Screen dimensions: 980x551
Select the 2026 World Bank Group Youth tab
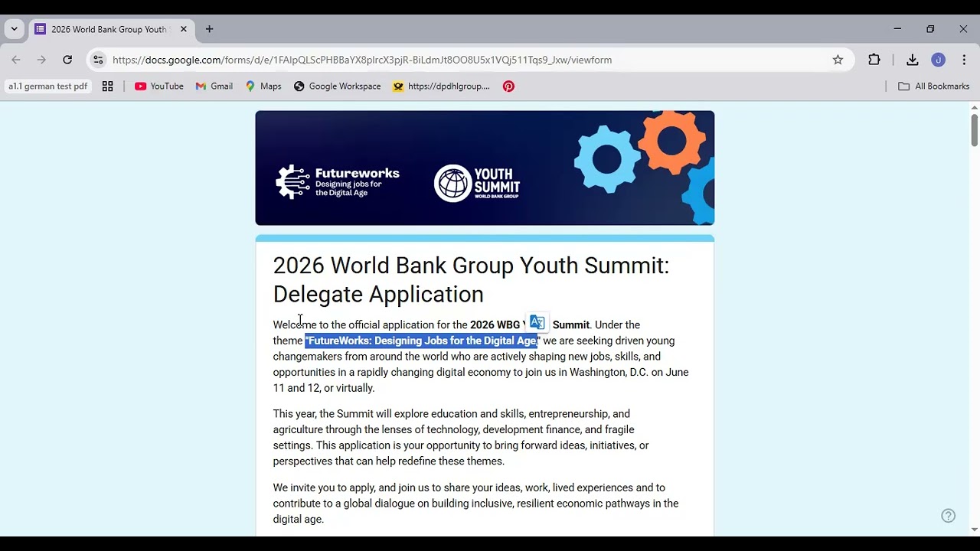[x=111, y=29]
